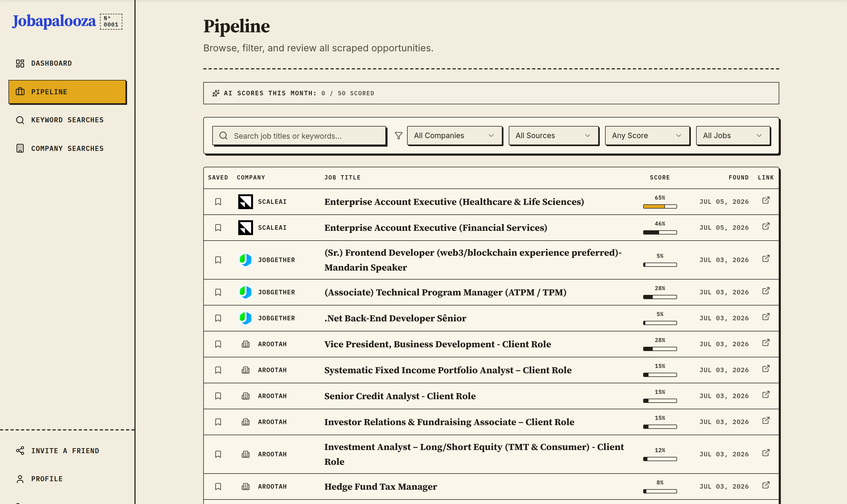This screenshot has height=504, width=847.
Task: Select Pipeline in sidebar
Action: click(67, 92)
